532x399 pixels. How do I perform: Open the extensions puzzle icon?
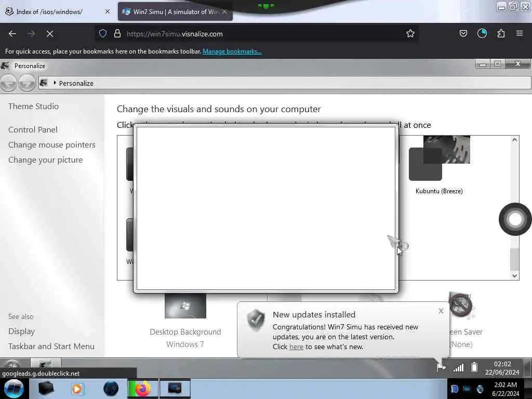(501, 33)
